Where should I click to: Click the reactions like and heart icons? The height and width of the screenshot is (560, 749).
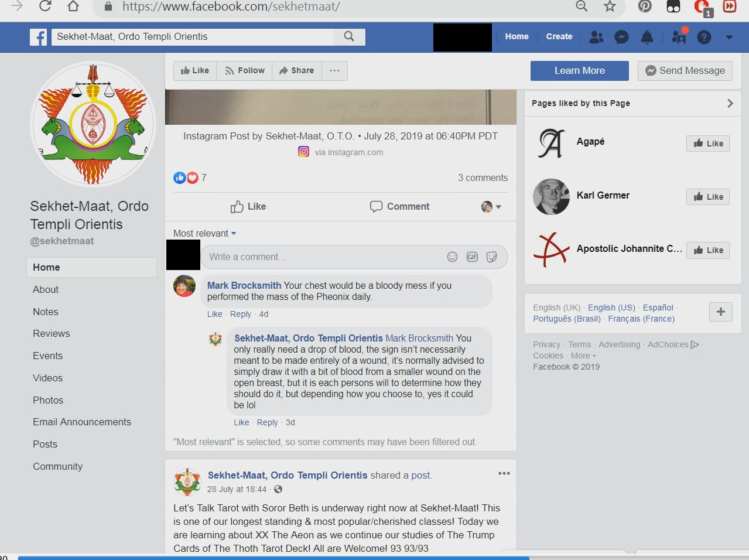click(186, 177)
